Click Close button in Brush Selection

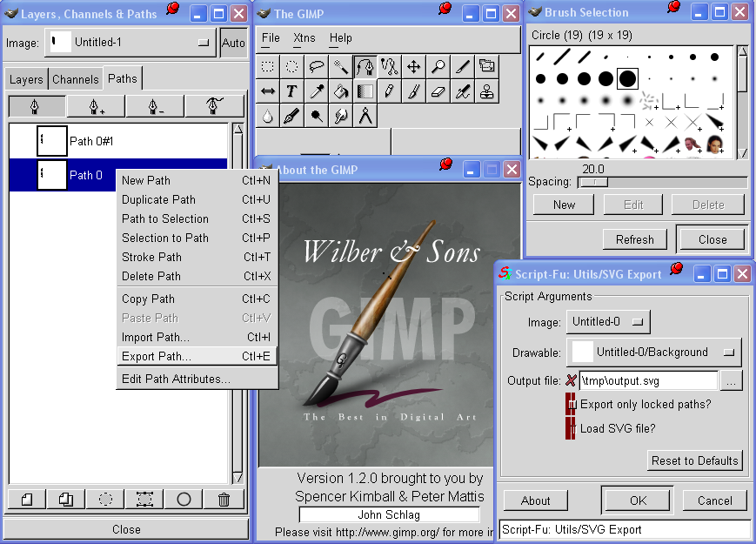[x=713, y=239]
